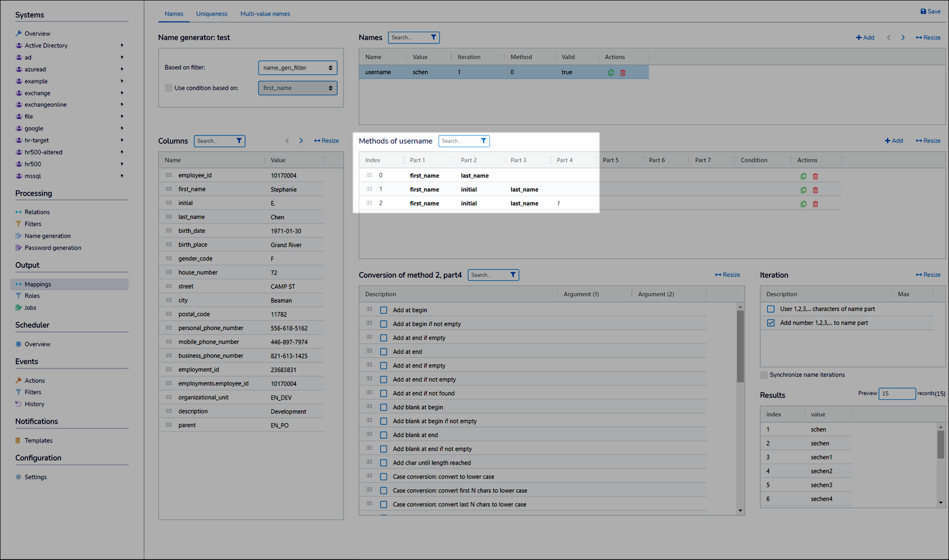Delete the username row in Names table

tap(623, 73)
